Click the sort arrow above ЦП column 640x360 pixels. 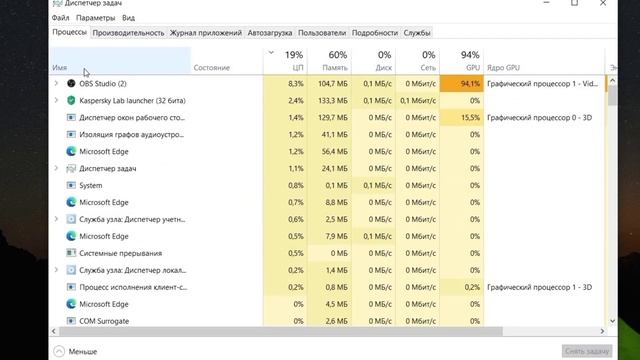coord(271,53)
